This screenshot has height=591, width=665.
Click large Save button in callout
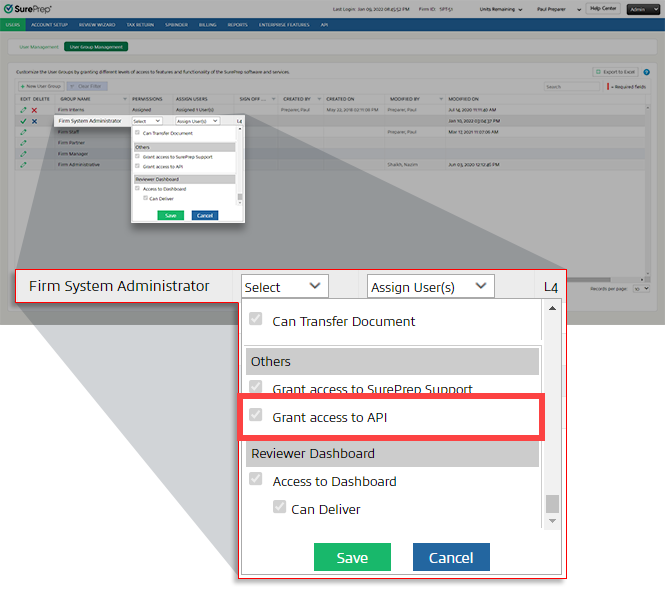(352, 557)
